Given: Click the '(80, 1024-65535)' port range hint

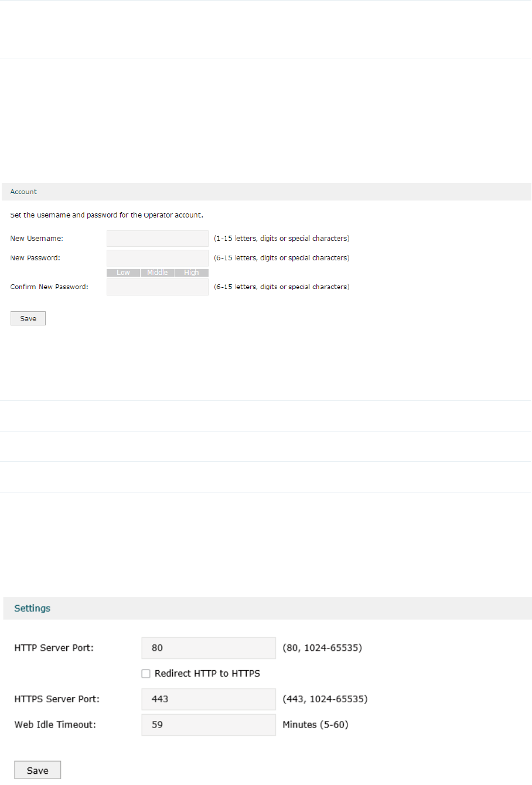Looking at the screenshot, I should [322, 648].
